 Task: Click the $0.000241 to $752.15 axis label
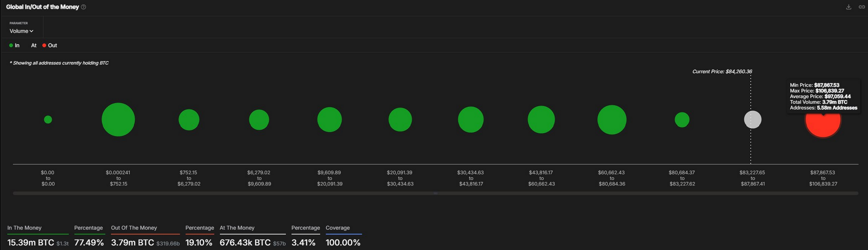118,178
